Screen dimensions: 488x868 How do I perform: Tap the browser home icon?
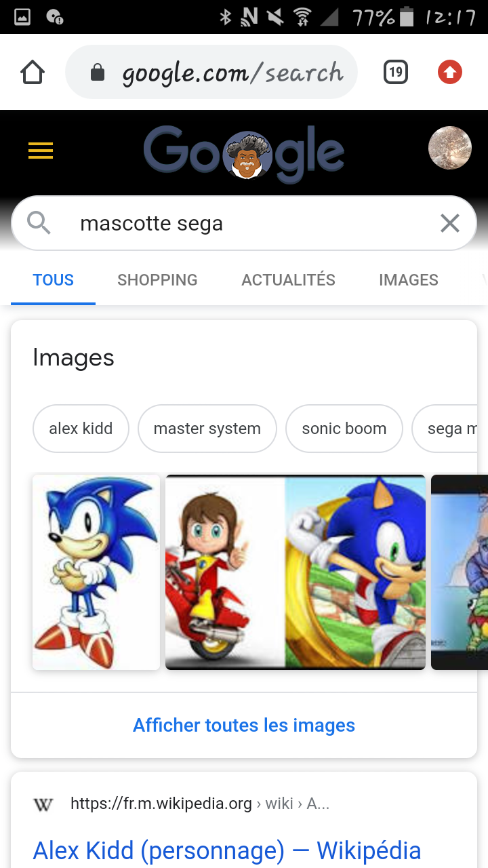33,72
